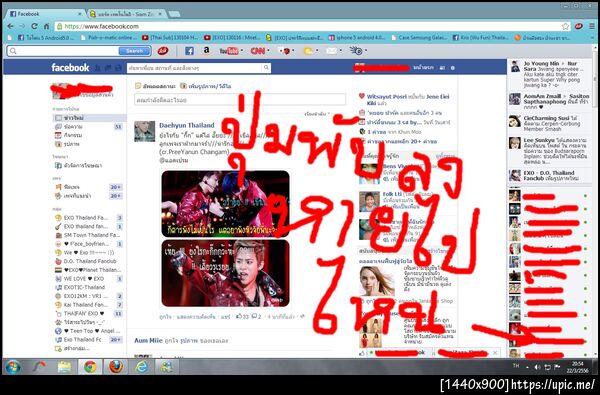Open the YouTube toolbar button

(229, 51)
